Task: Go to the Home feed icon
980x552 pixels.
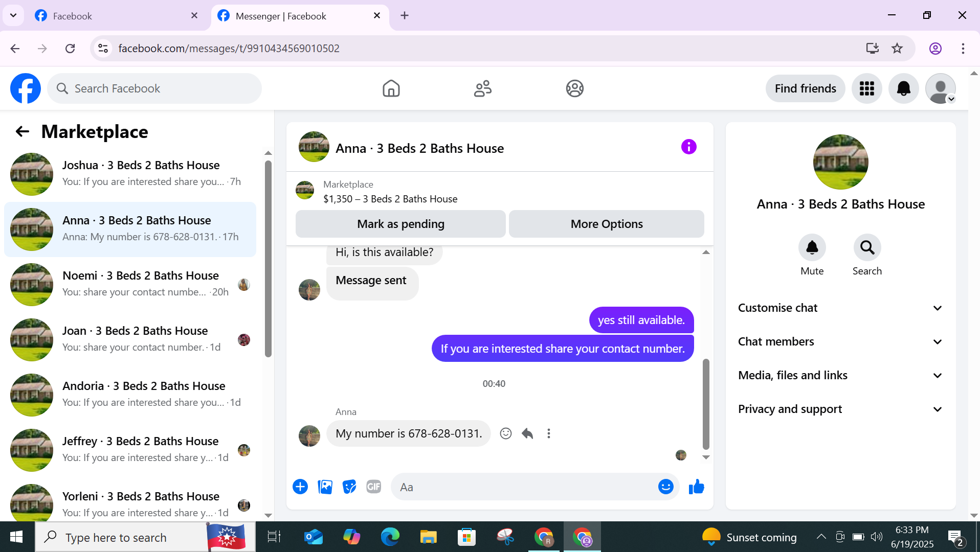Action: pos(391,88)
